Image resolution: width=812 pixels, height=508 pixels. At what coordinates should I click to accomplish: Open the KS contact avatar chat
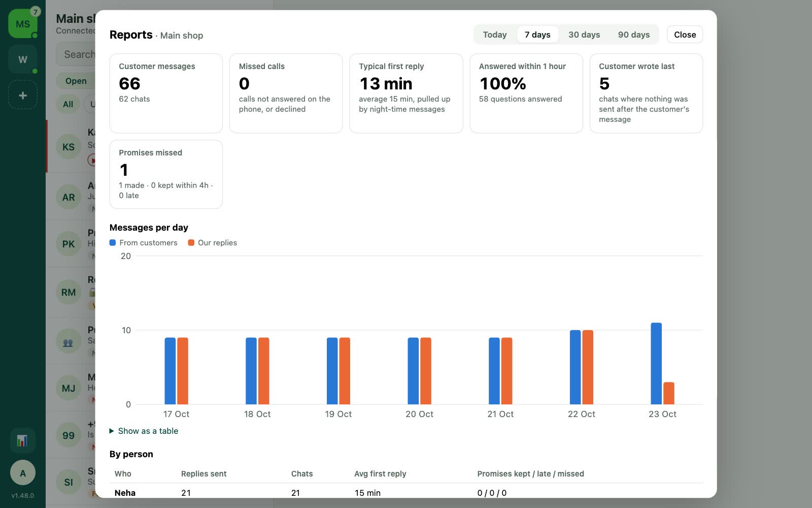(x=69, y=147)
